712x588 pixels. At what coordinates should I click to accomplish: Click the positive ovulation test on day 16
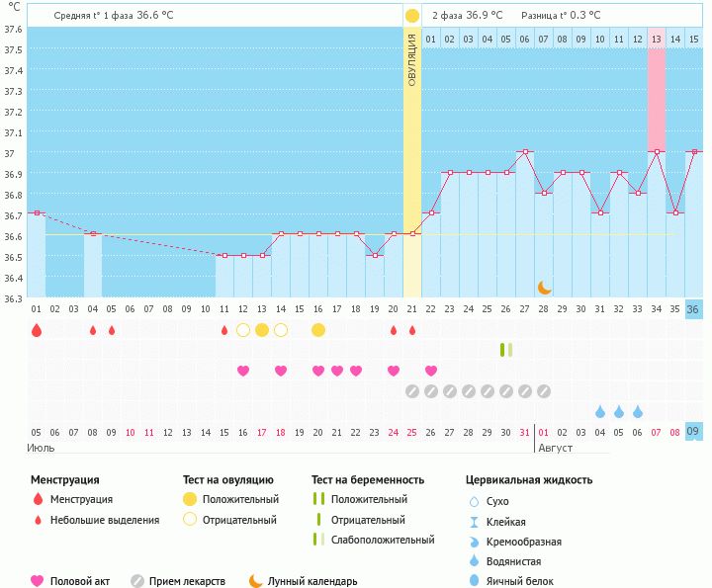(318, 330)
